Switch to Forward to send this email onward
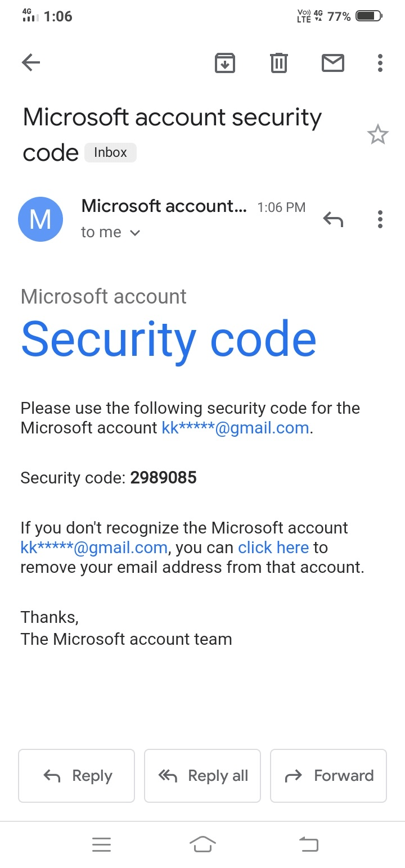The height and width of the screenshot is (868, 405). 328,776
